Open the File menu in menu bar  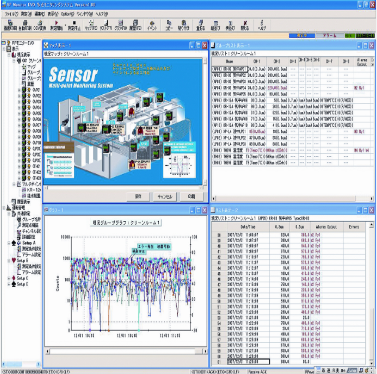coord(10,14)
